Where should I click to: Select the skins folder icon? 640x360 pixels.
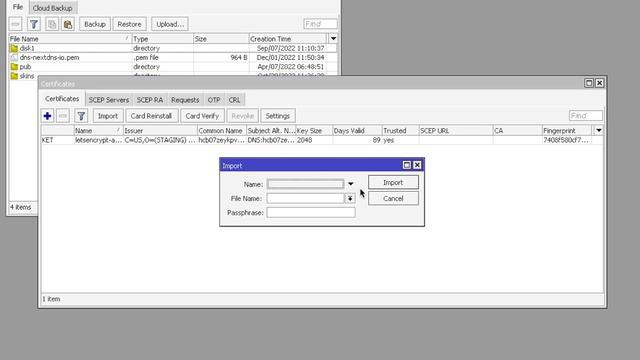[x=14, y=76]
